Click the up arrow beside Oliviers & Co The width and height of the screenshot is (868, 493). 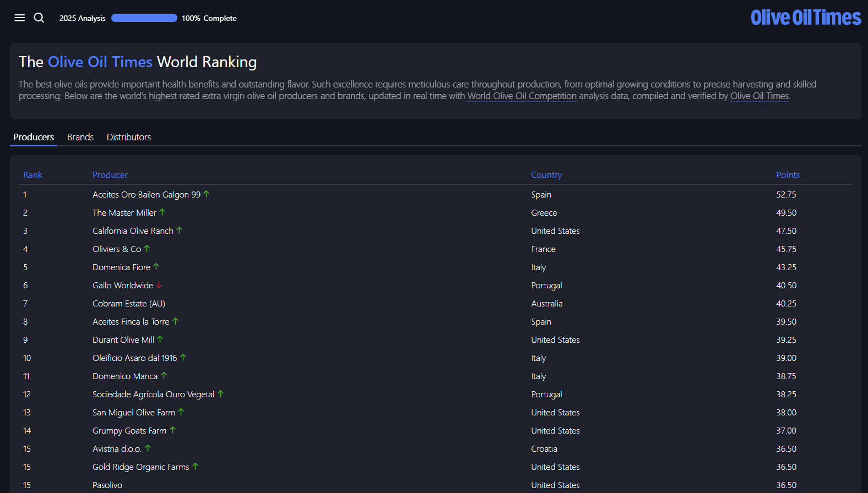(x=147, y=249)
